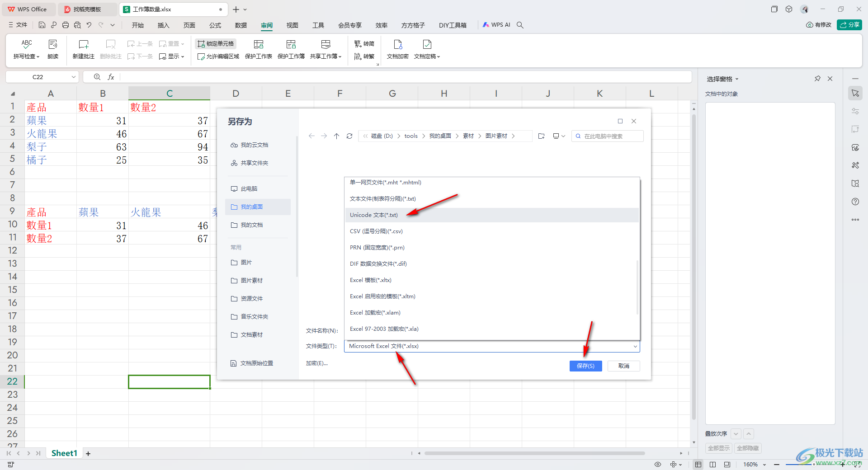Open the 文件 menu
Image resolution: width=868 pixels, height=470 pixels.
coord(18,25)
